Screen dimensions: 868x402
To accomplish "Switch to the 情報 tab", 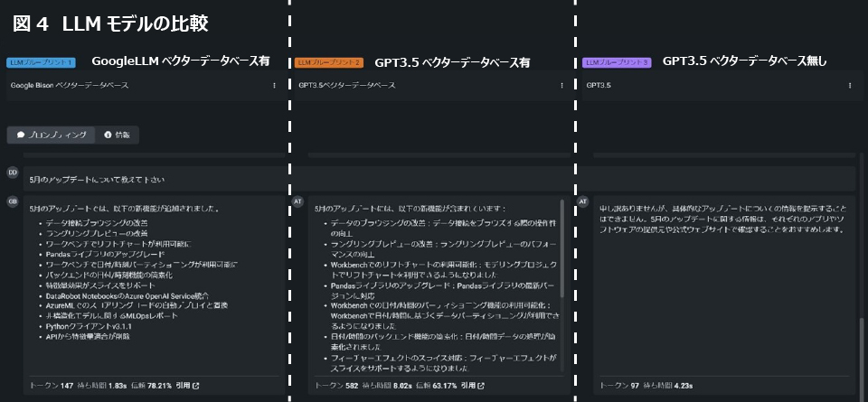I will click(117, 135).
